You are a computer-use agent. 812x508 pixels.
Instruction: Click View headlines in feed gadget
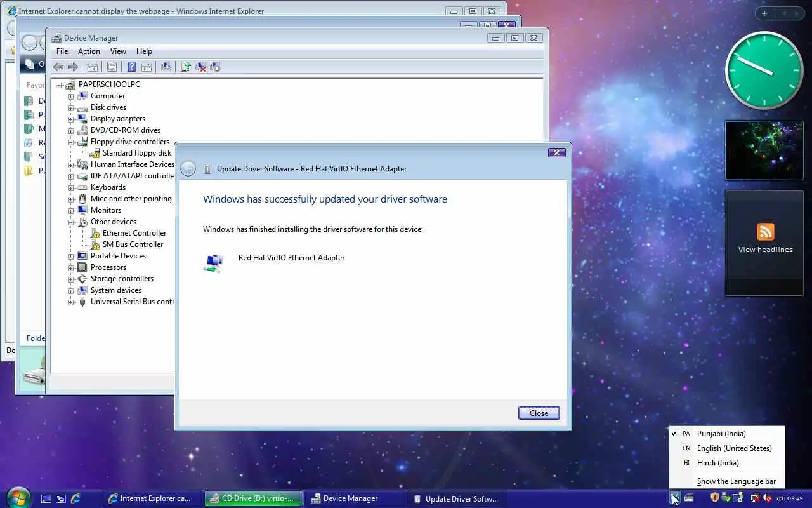[766, 250]
